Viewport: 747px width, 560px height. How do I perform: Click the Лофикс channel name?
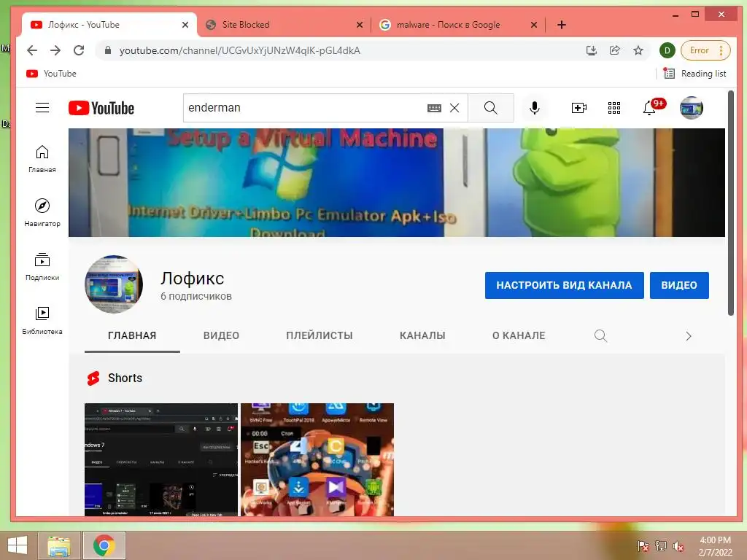click(x=192, y=279)
